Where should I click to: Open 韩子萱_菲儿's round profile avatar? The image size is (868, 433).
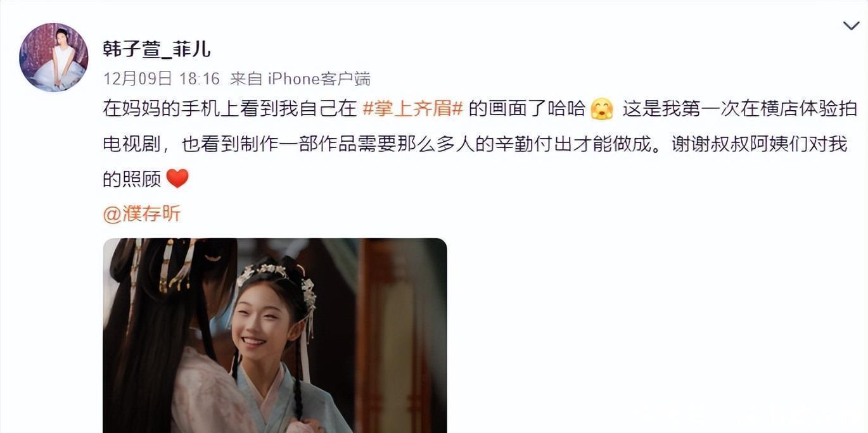click(x=53, y=57)
